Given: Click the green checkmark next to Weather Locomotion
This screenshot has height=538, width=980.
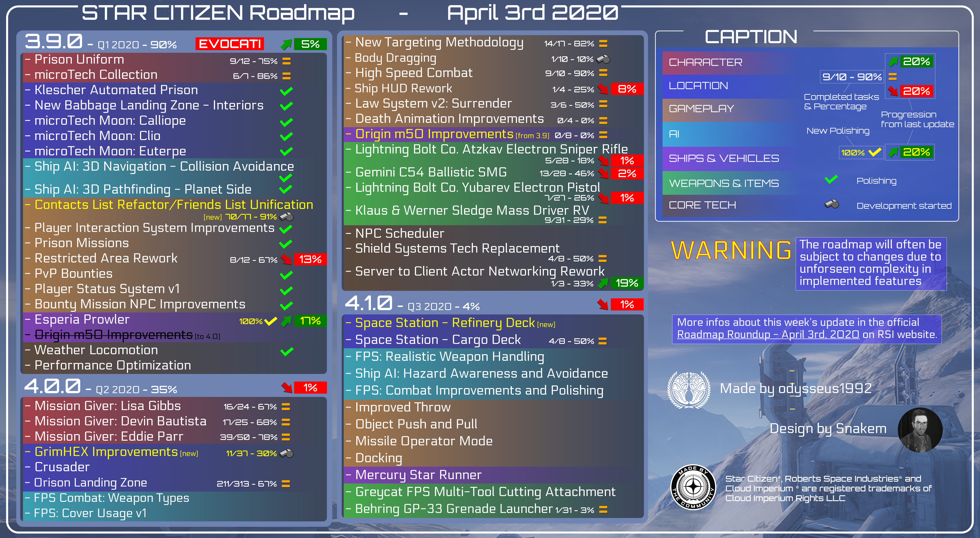Looking at the screenshot, I should pos(286,351).
